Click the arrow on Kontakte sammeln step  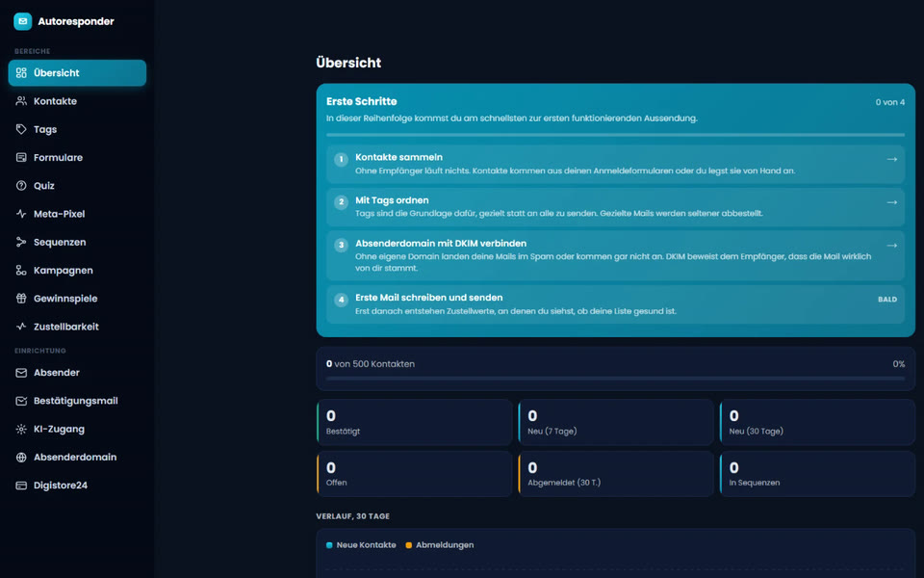point(892,159)
